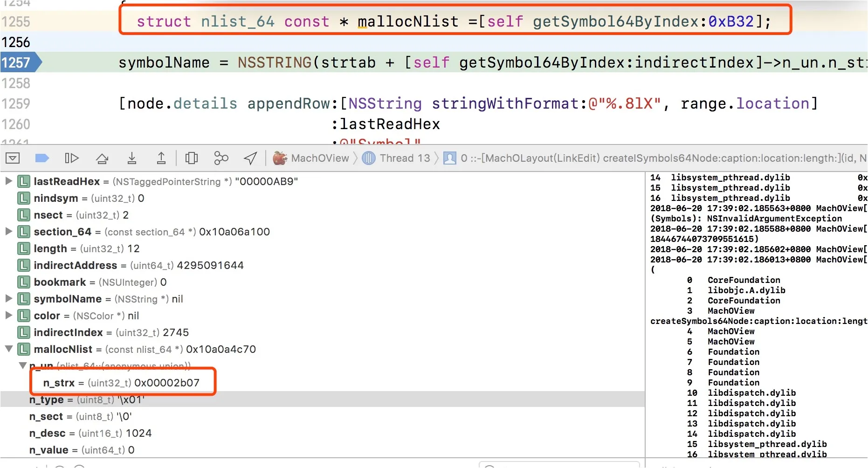The width and height of the screenshot is (868, 468).
Task: Select the bookmark variable row
Action: (x=323, y=282)
